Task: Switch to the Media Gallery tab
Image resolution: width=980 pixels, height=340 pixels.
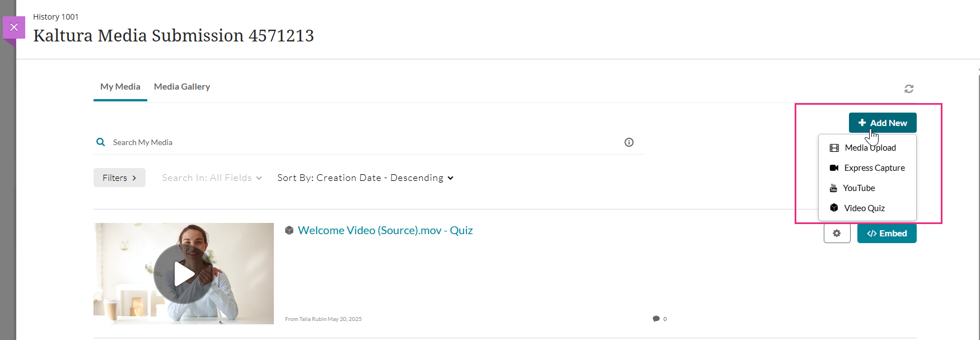Action: [x=182, y=87]
